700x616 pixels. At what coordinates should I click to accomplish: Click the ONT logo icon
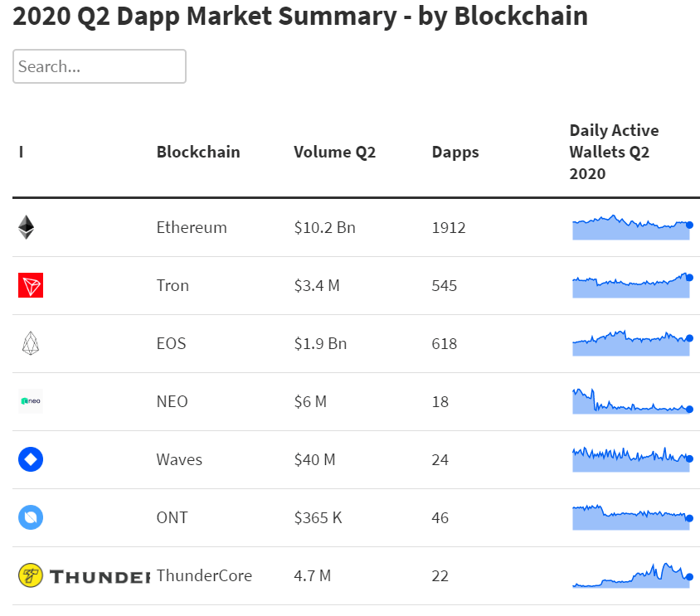click(31, 517)
